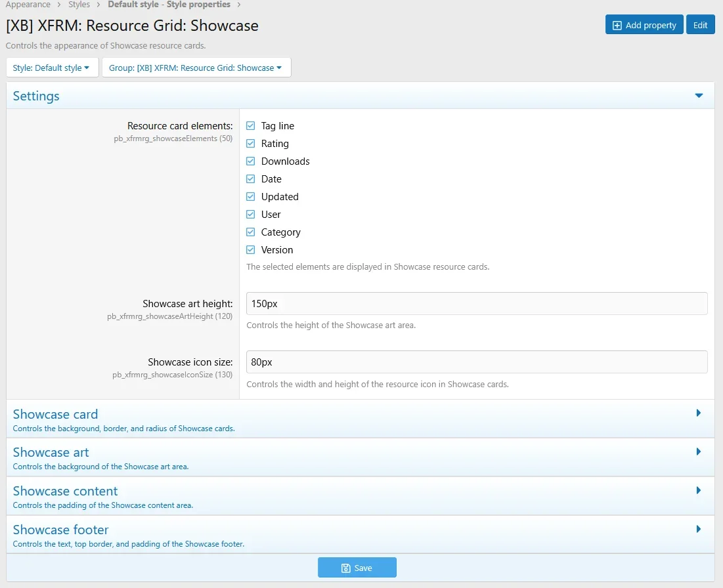Click the Showcase content heading text

click(65, 492)
